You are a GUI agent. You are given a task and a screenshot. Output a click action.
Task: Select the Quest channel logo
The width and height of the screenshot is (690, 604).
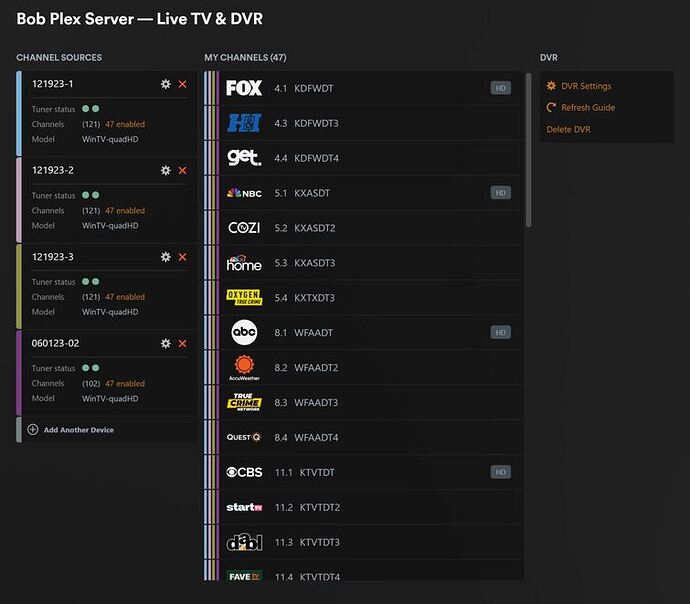click(x=244, y=437)
